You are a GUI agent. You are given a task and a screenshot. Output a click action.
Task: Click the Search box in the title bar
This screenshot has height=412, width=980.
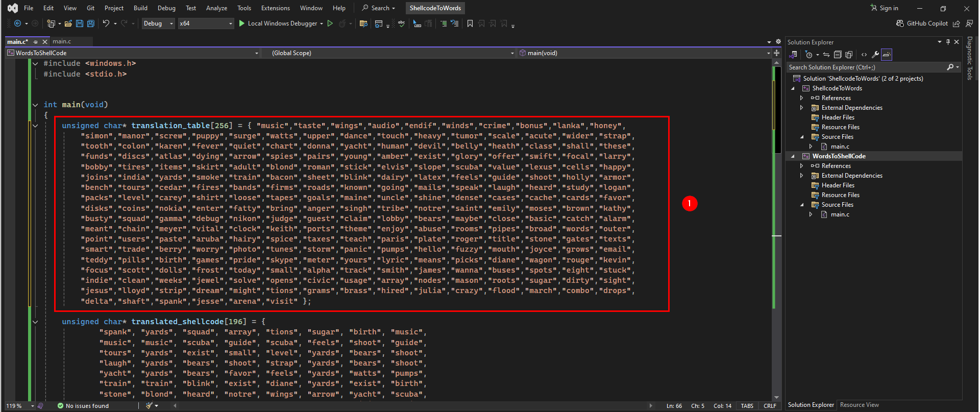(378, 8)
